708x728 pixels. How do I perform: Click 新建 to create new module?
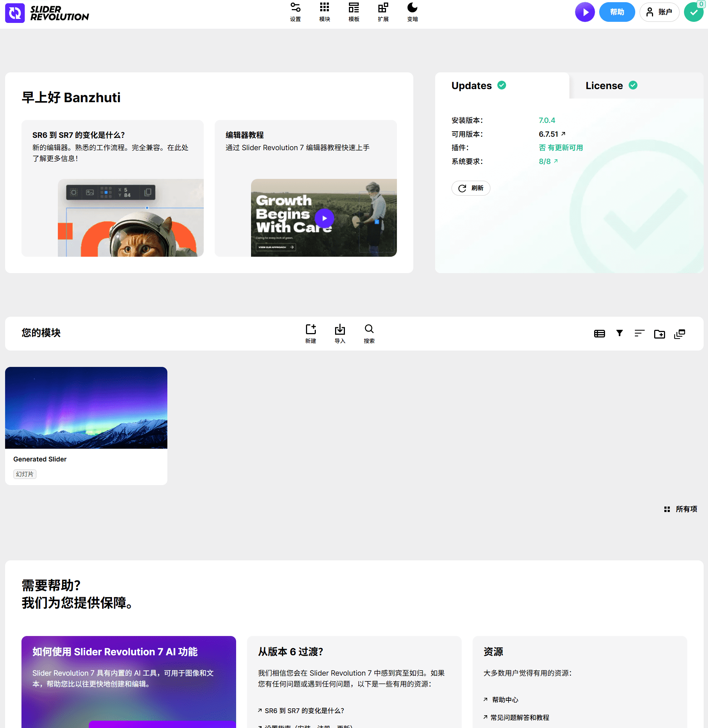coord(310,334)
